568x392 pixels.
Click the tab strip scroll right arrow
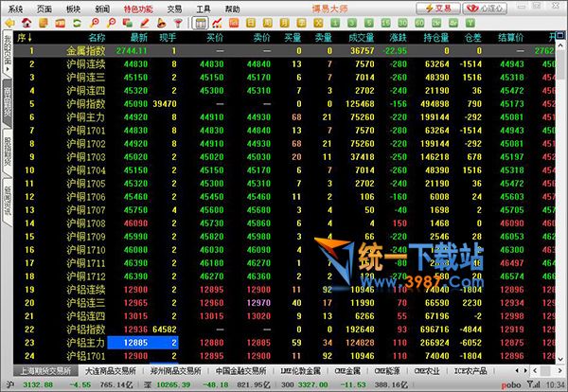point(524,370)
